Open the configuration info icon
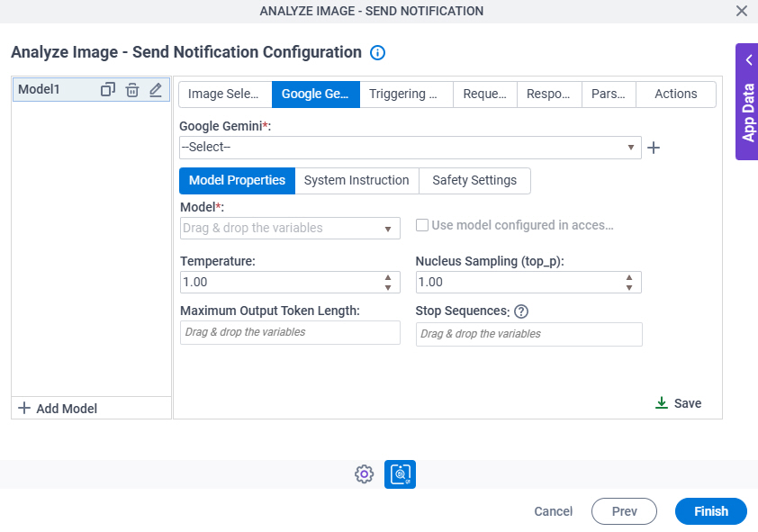Image resolution: width=758 pixels, height=532 pixels. [x=377, y=53]
